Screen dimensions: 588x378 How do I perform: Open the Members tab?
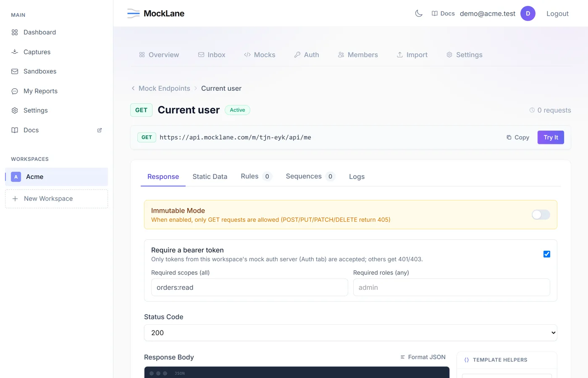point(358,55)
